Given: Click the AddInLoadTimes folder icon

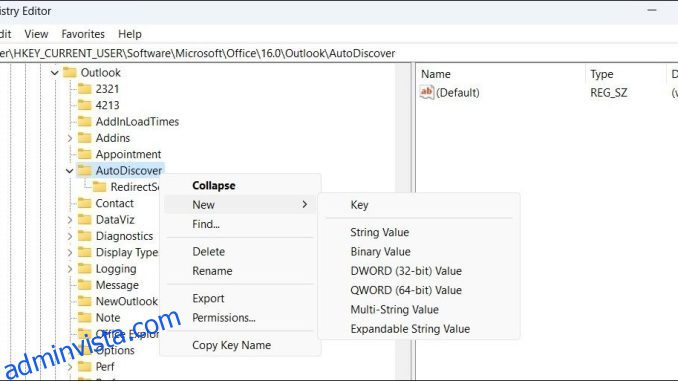Looking at the screenshot, I should pos(85,122).
